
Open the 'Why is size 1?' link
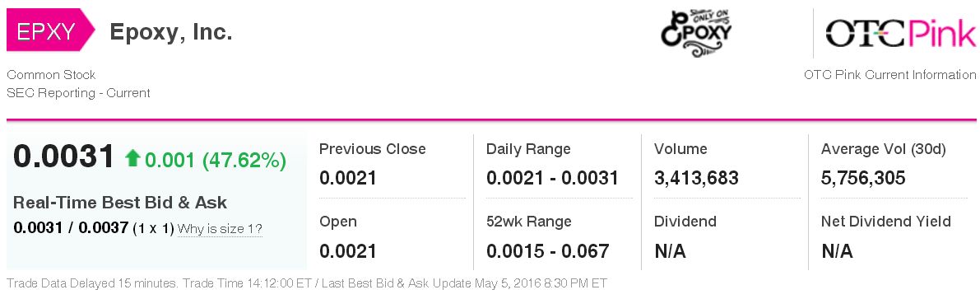tap(220, 229)
